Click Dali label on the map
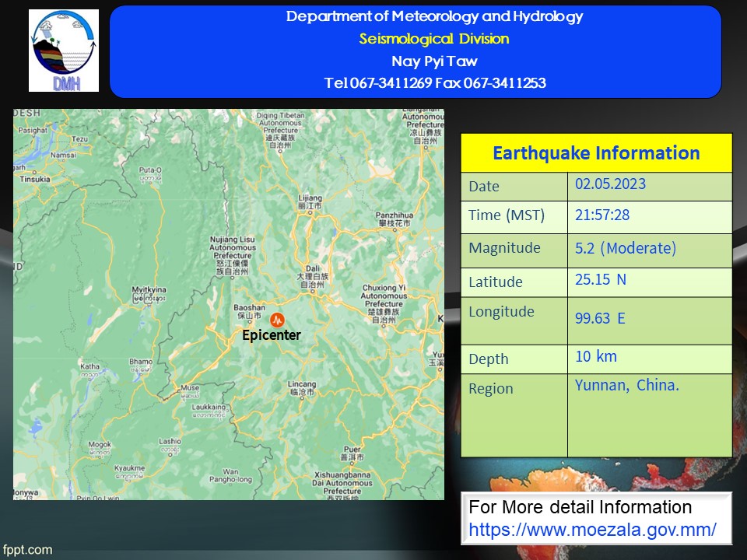The height and width of the screenshot is (560, 747). coord(313,276)
